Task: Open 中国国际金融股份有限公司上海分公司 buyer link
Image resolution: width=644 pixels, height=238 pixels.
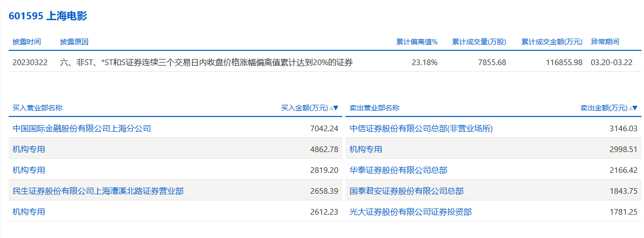Action: [82, 129]
